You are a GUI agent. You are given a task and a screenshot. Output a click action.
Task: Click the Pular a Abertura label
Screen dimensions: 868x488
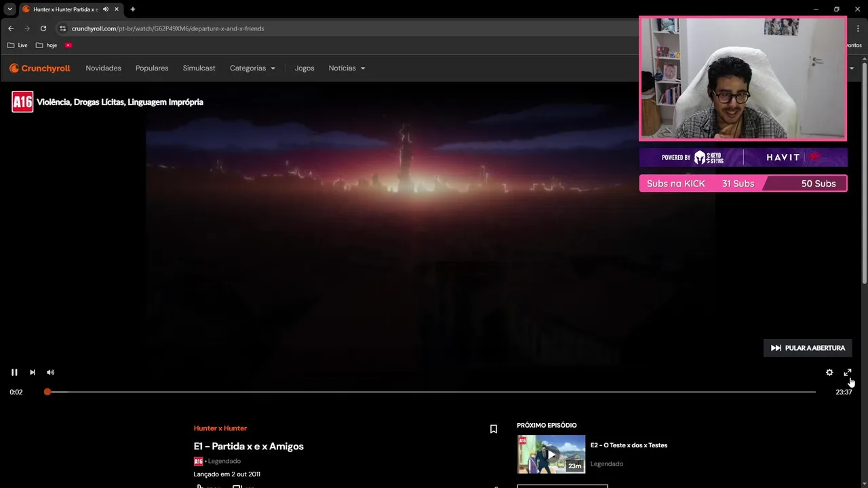814,348
